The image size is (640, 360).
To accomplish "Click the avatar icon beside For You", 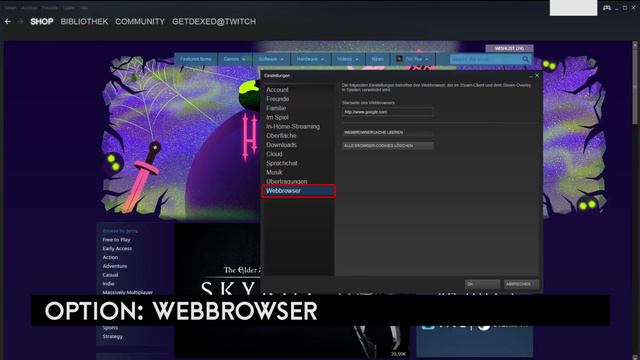I will point(399,59).
